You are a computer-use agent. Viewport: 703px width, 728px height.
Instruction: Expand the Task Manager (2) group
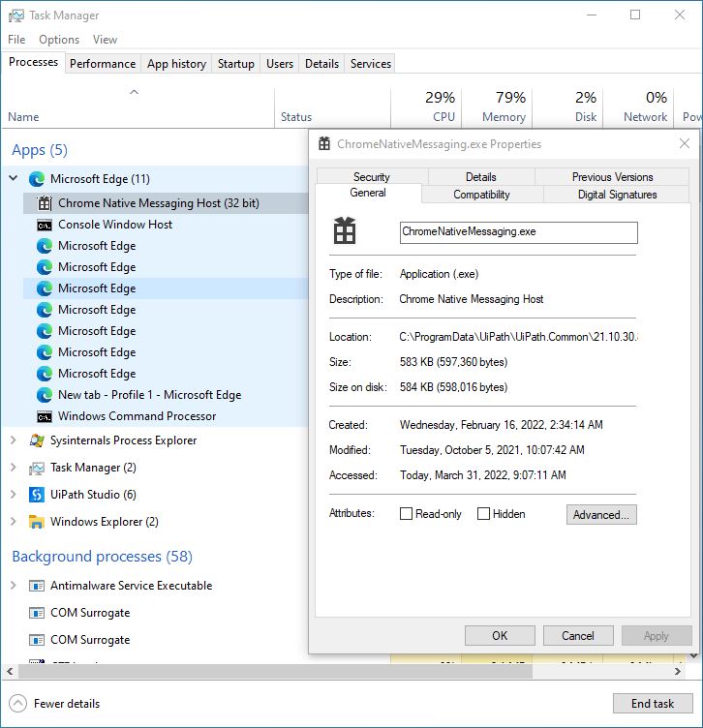[14, 468]
